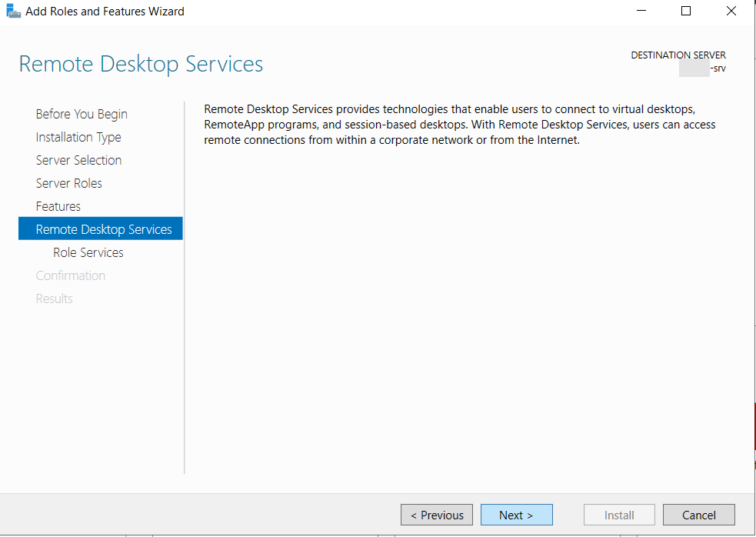Viewport: 756px width, 537px height.
Task: Select the Features step in sidebar
Action: (58, 206)
